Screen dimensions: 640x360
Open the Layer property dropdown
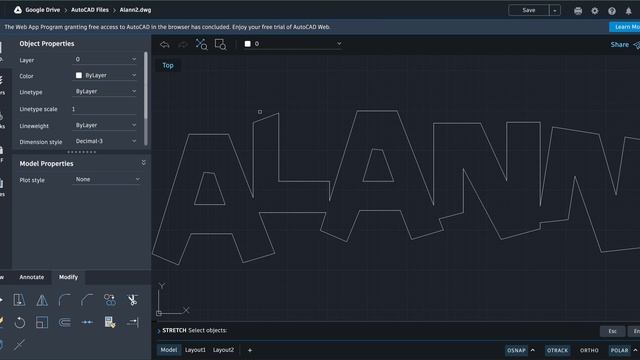pyautogui.click(x=105, y=60)
